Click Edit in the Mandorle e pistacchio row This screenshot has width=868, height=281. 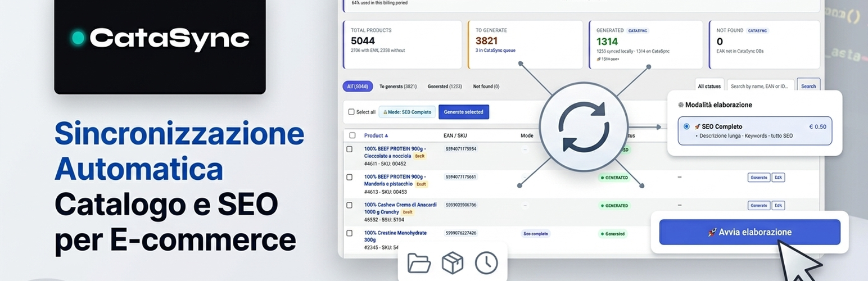779,177
